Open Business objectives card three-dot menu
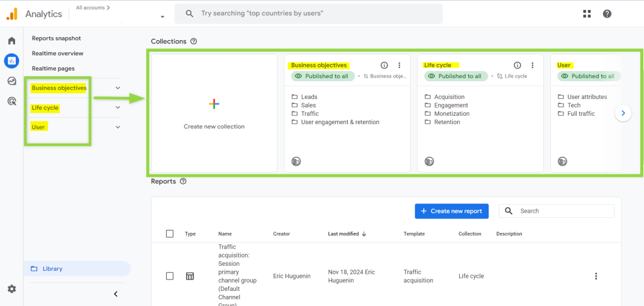The height and width of the screenshot is (306, 644). (x=399, y=65)
